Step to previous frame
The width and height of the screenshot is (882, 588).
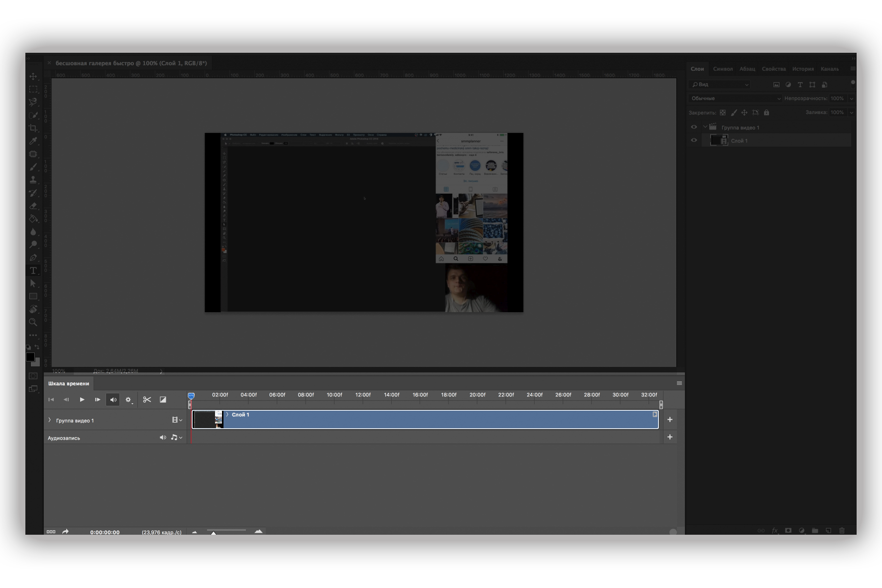[66, 399]
